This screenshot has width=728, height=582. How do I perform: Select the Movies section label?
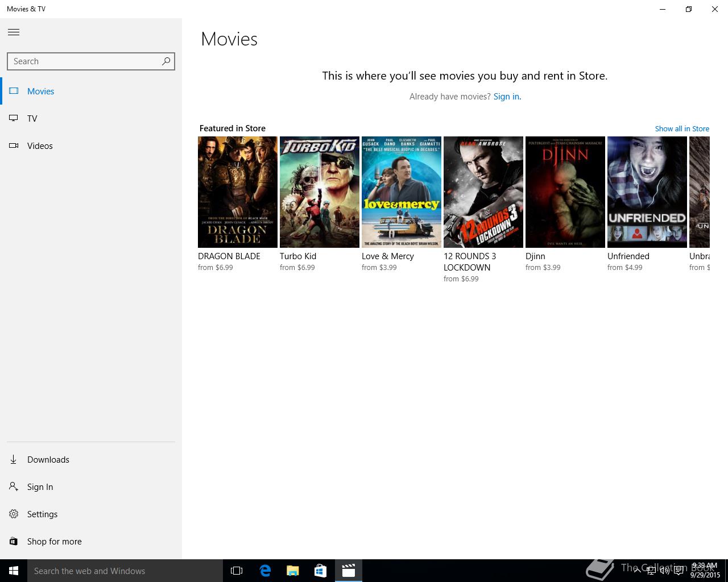(41, 91)
